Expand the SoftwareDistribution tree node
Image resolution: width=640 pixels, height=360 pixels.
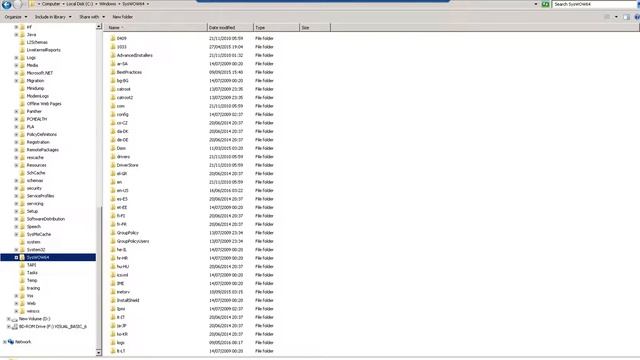click(x=16, y=219)
